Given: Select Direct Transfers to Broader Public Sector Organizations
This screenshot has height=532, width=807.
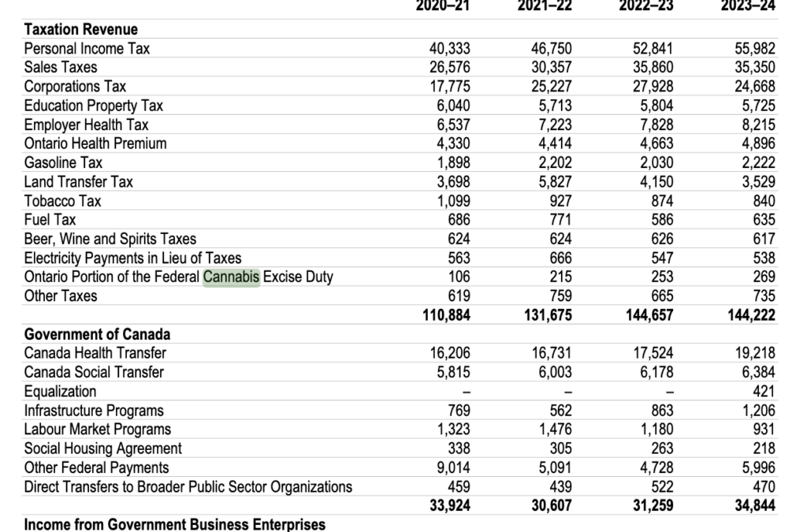Looking at the screenshot, I should [188, 487].
